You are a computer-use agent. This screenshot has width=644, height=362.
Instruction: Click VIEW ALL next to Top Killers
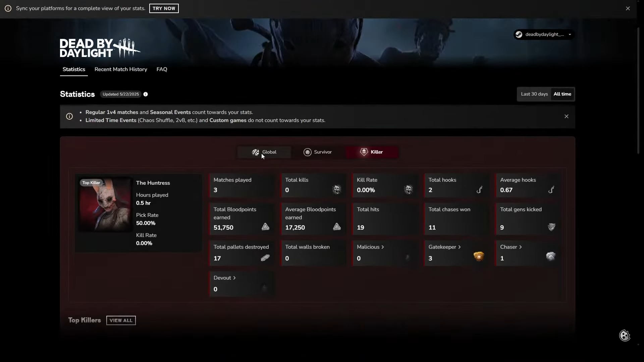(121, 320)
